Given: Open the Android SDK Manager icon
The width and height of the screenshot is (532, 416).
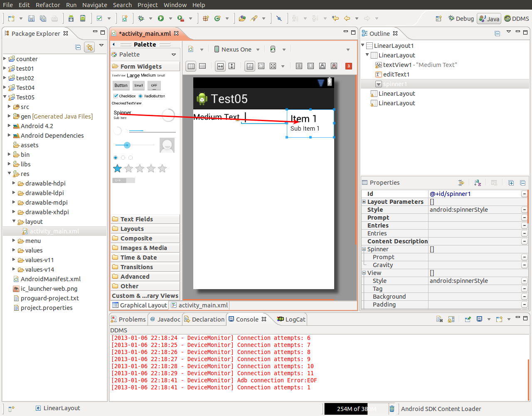Looking at the screenshot, I should pos(71,18).
